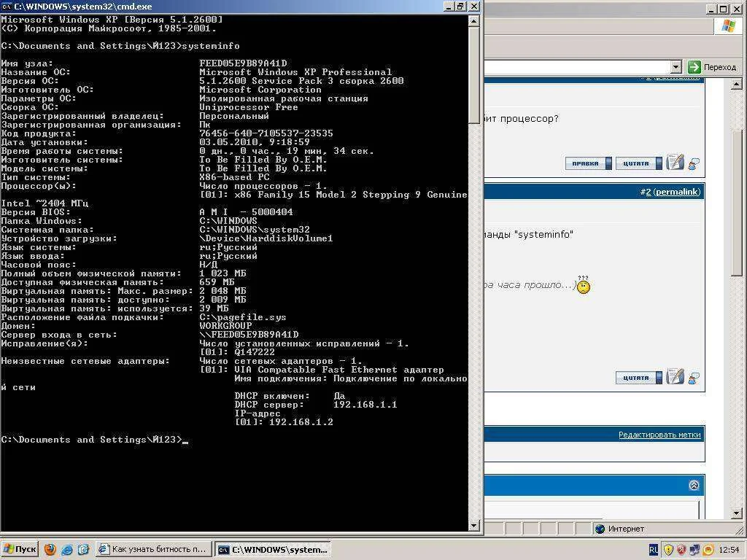Select the cmd.exe taskbar button

pos(273,549)
